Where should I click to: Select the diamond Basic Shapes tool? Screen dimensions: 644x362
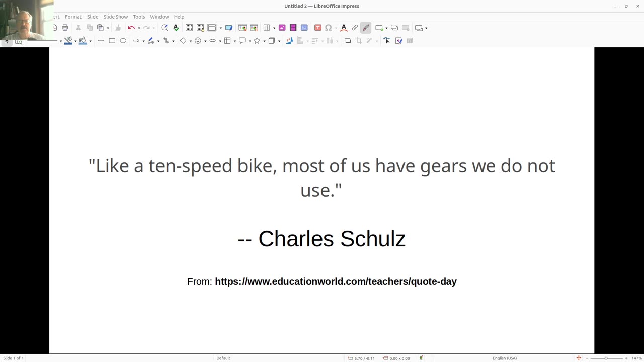pos(183,41)
